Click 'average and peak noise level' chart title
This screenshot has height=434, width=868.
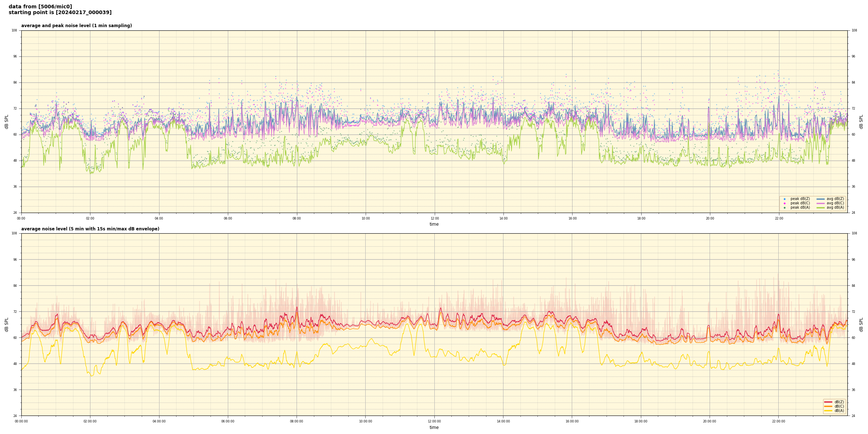click(76, 26)
